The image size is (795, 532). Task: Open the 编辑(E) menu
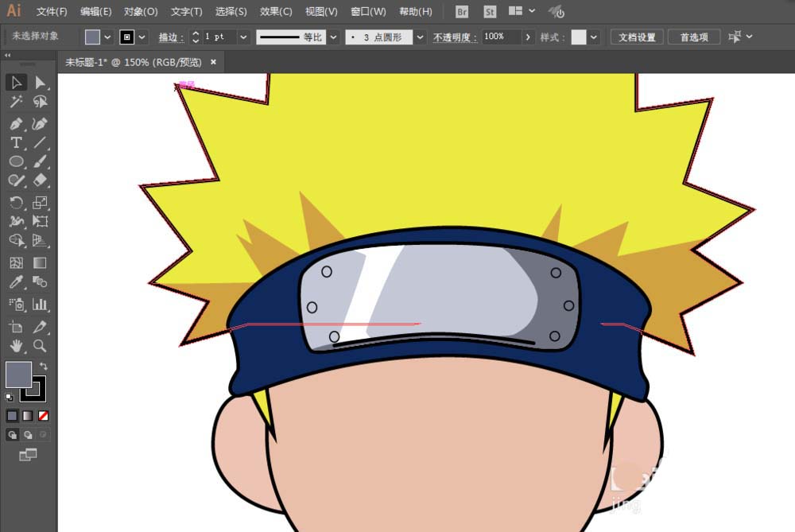tap(96, 11)
